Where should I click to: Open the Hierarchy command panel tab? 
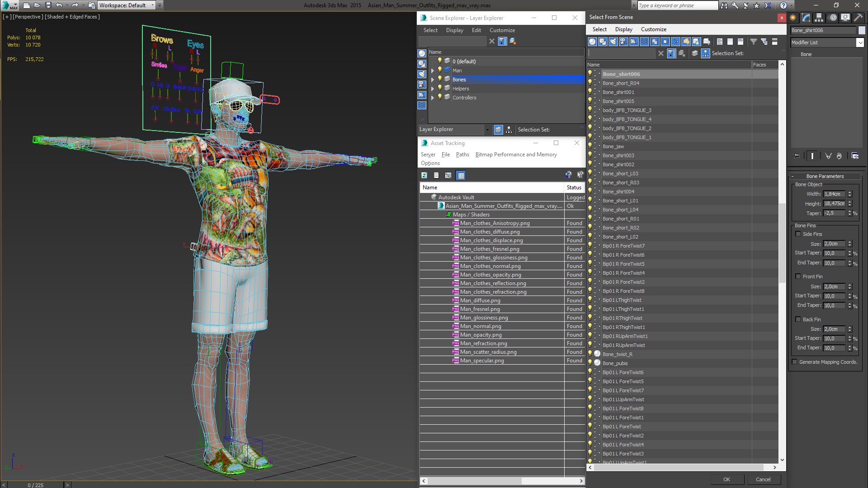pyautogui.click(x=819, y=18)
